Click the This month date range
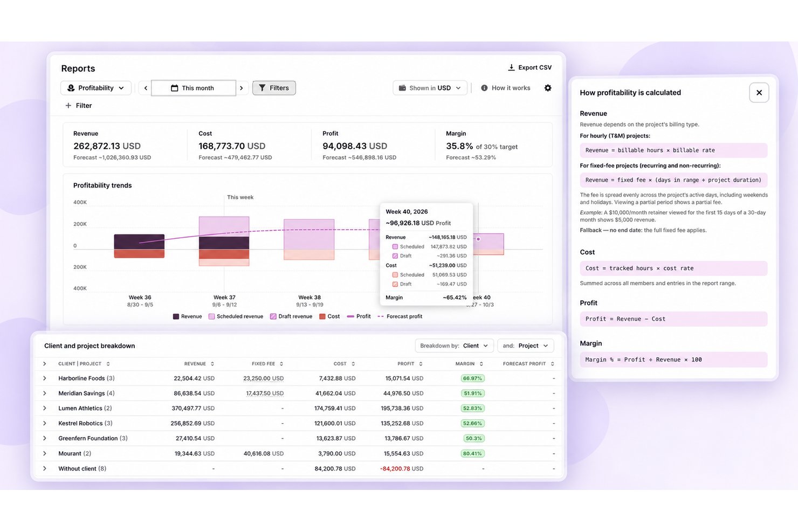This screenshot has width=798, height=532. coord(194,88)
